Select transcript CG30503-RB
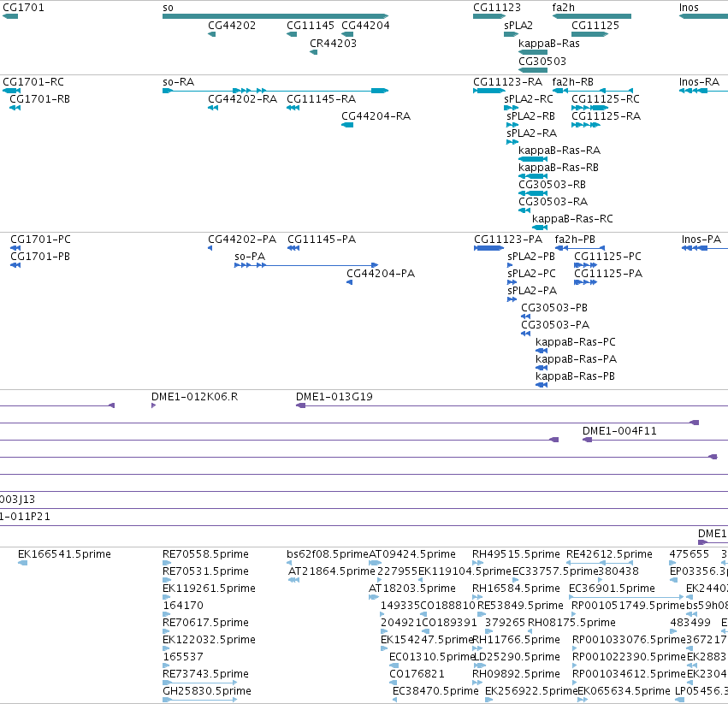728x704 pixels. tap(552, 186)
